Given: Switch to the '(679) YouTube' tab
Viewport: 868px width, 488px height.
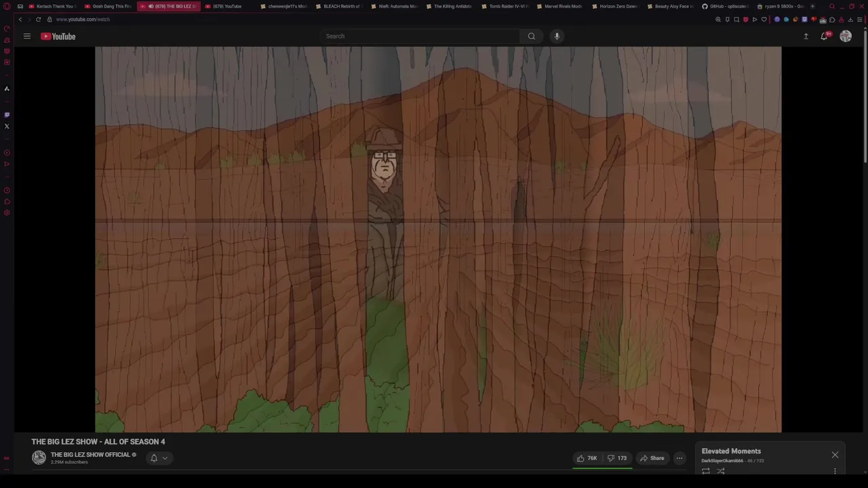Looking at the screenshot, I should [227, 6].
